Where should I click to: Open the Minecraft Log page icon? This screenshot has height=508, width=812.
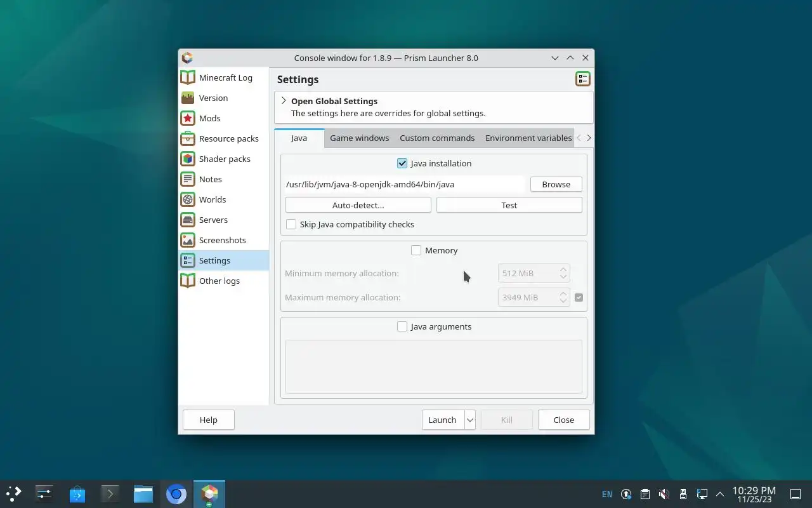click(x=188, y=77)
